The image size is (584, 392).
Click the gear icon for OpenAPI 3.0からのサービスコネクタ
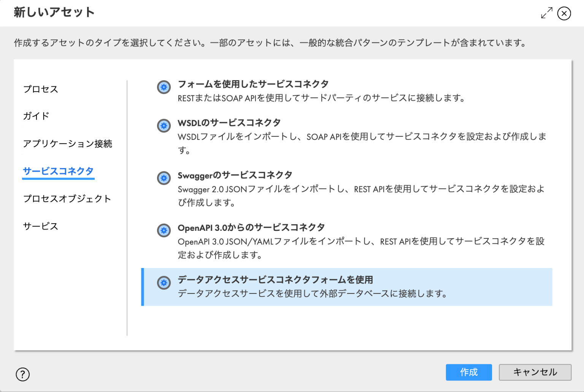pyautogui.click(x=163, y=231)
